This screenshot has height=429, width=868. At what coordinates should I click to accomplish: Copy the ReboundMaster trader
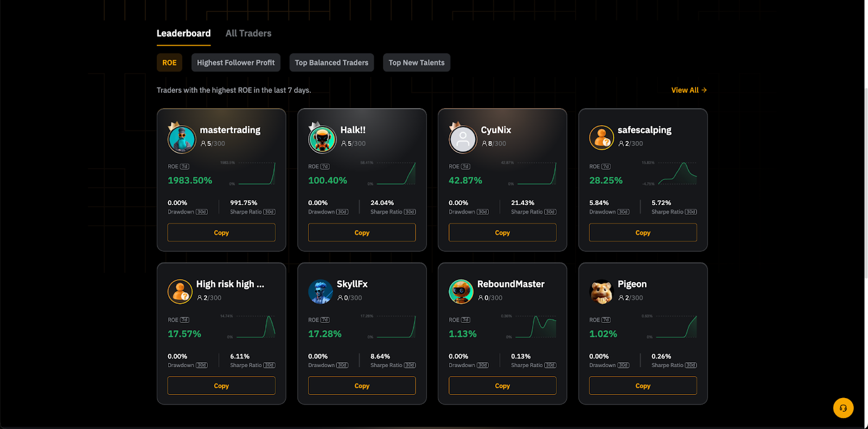pyautogui.click(x=502, y=386)
